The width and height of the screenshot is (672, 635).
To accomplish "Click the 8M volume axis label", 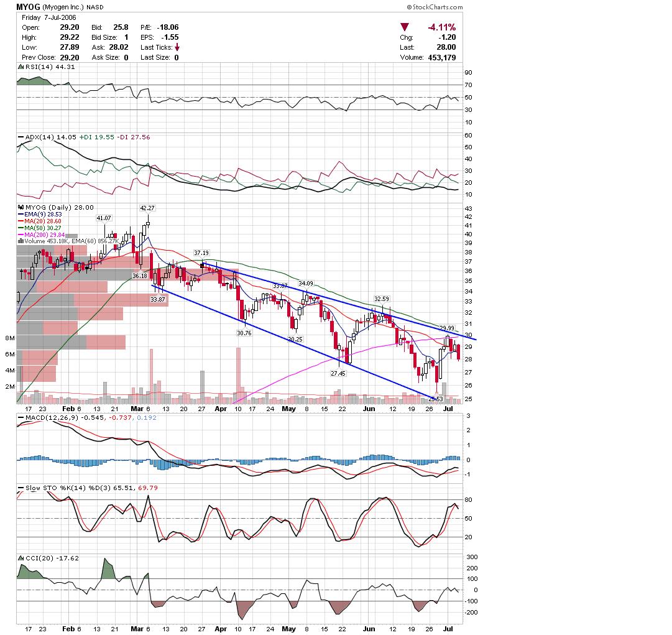I will tap(10, 338).
